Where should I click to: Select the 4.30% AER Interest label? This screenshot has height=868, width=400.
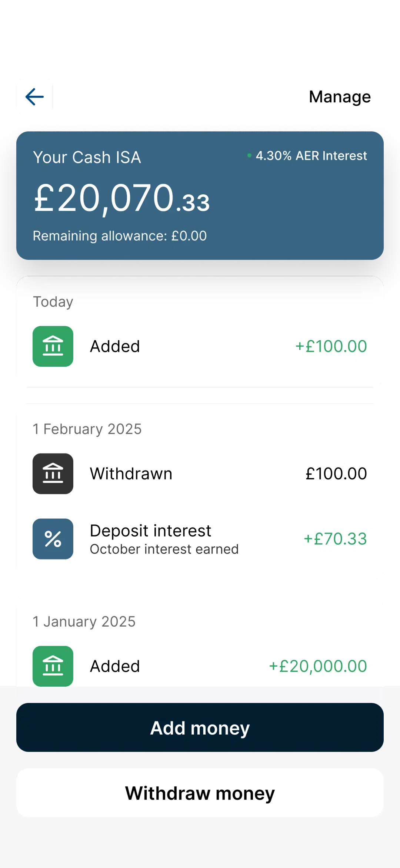click(x=311, y=156)
